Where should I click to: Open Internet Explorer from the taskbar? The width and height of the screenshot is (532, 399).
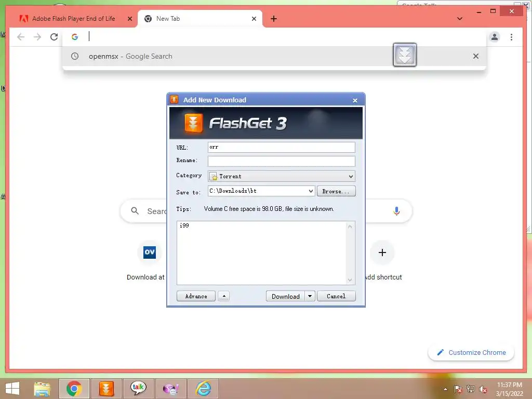click(x=203, y=389)
